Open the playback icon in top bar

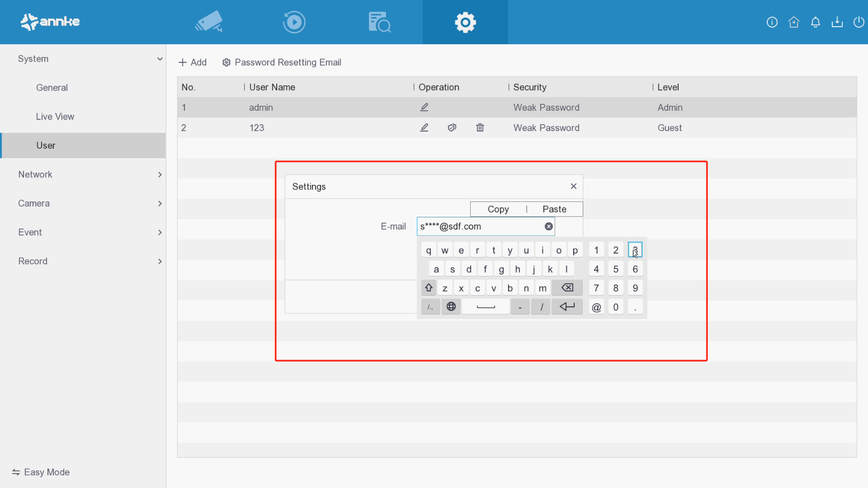click(294, 22)
